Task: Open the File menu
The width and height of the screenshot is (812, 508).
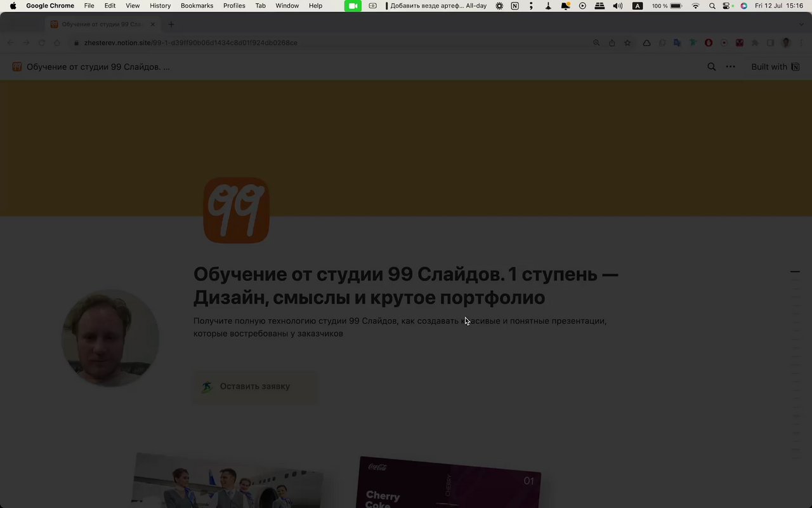Action: 89,6
